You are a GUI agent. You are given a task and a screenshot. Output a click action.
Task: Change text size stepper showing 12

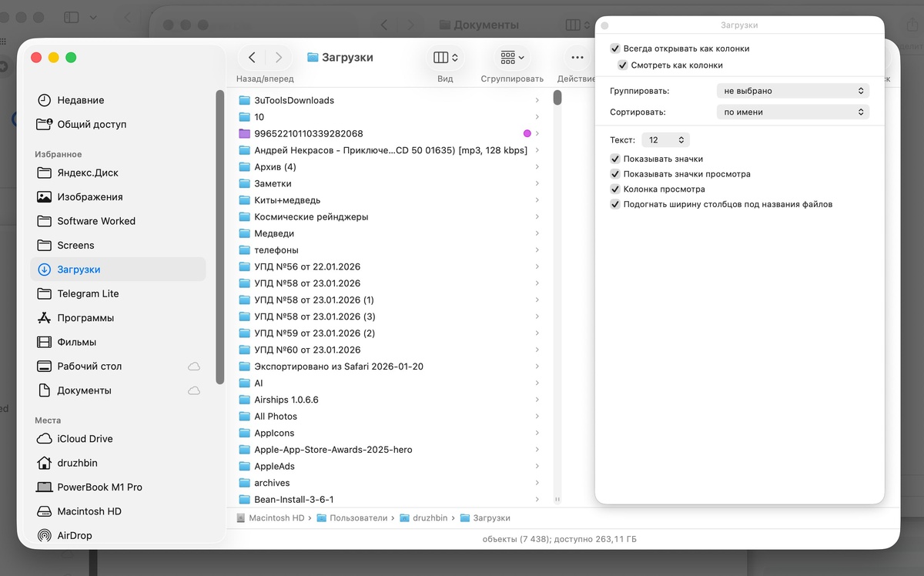[x=665, y=140]
